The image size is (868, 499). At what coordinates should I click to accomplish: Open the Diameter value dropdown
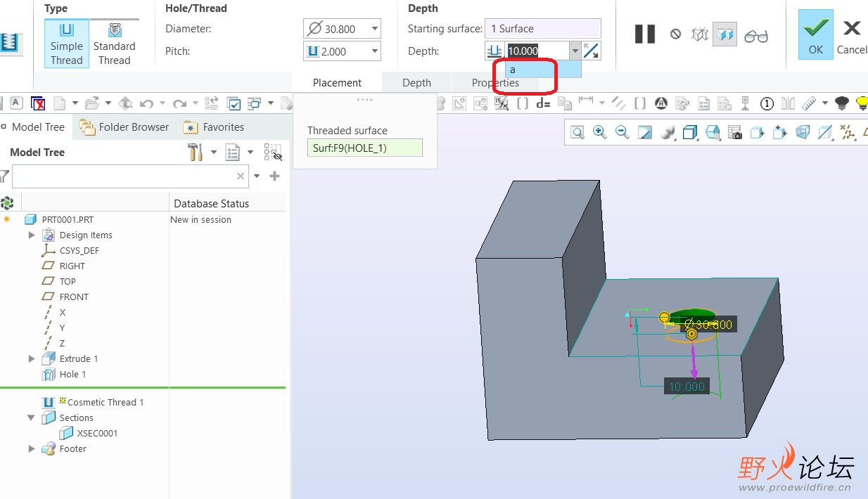(x=374, y=29)
